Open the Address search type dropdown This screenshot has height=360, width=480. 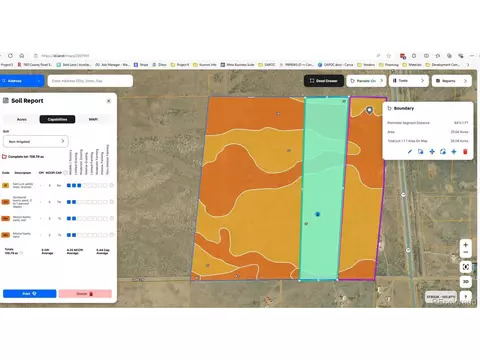click(x=21, y=81)
